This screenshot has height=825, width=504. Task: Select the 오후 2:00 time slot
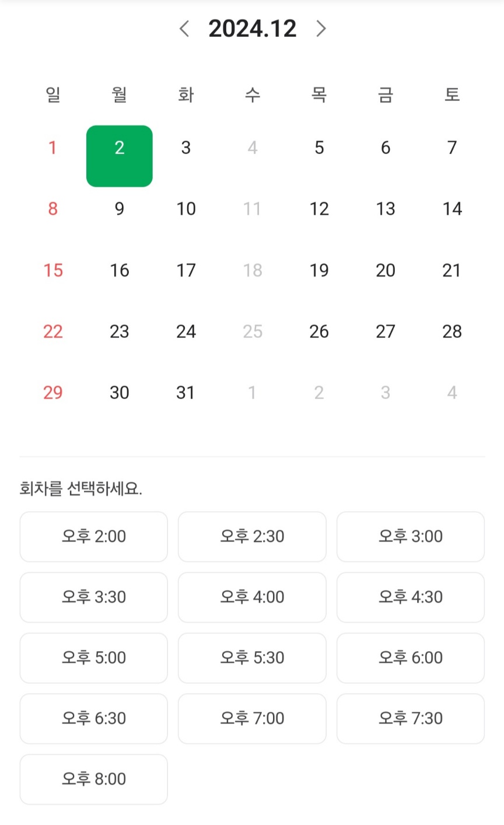click(94, 537)
